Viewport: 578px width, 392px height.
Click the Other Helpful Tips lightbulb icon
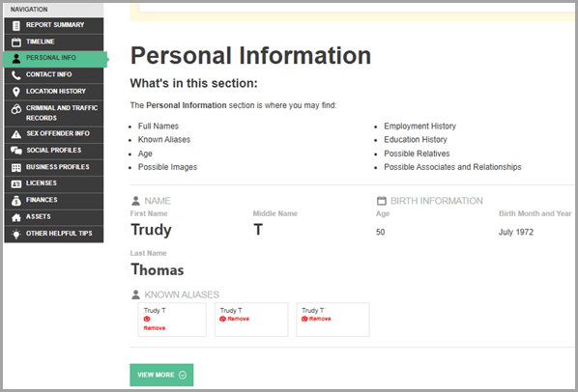(x=16, y=234)
